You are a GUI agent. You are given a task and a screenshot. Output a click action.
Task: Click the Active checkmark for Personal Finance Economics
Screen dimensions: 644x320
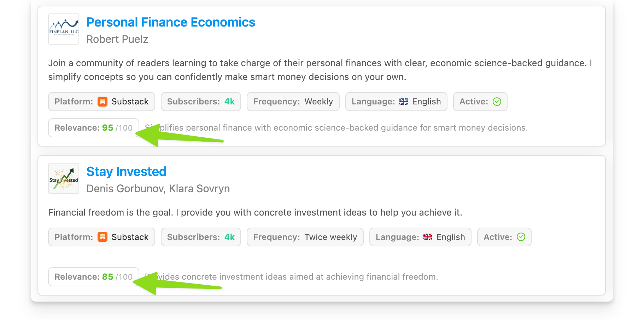(x=497, y=102)
